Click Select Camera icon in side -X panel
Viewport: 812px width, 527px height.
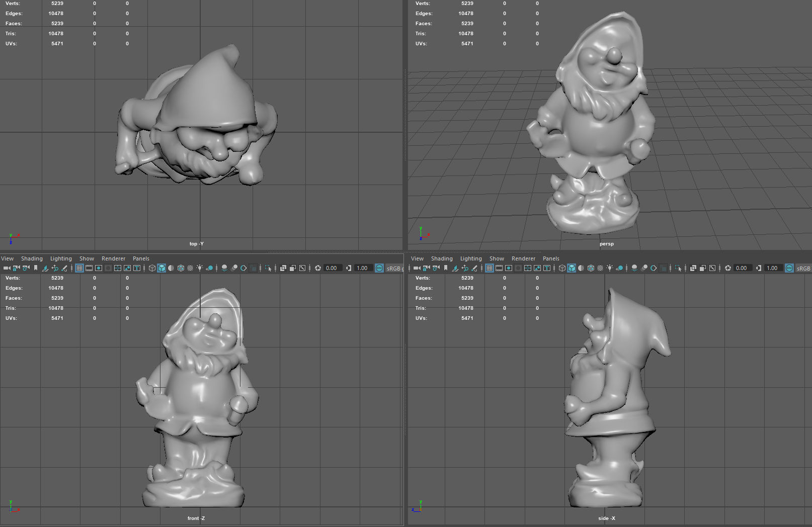click(x=417, y=268)
